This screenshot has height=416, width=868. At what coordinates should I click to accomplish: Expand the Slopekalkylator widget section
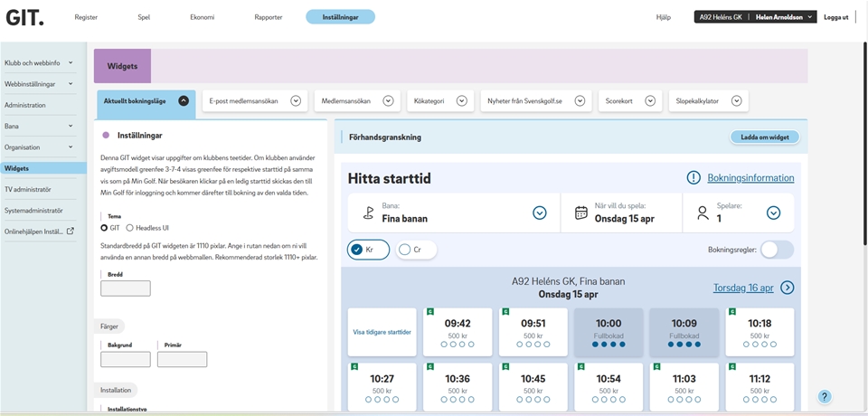click(736, 101)
